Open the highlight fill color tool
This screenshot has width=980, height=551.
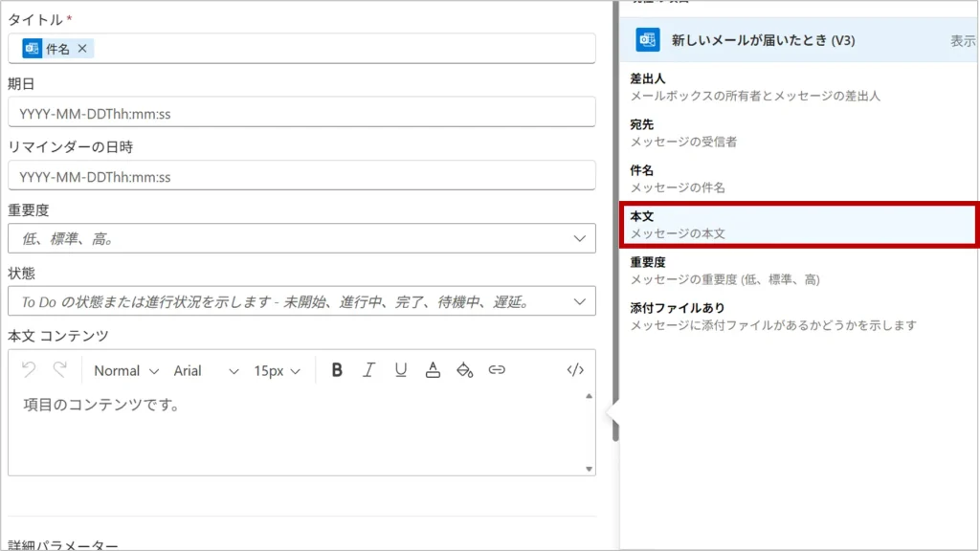(464, 370)
